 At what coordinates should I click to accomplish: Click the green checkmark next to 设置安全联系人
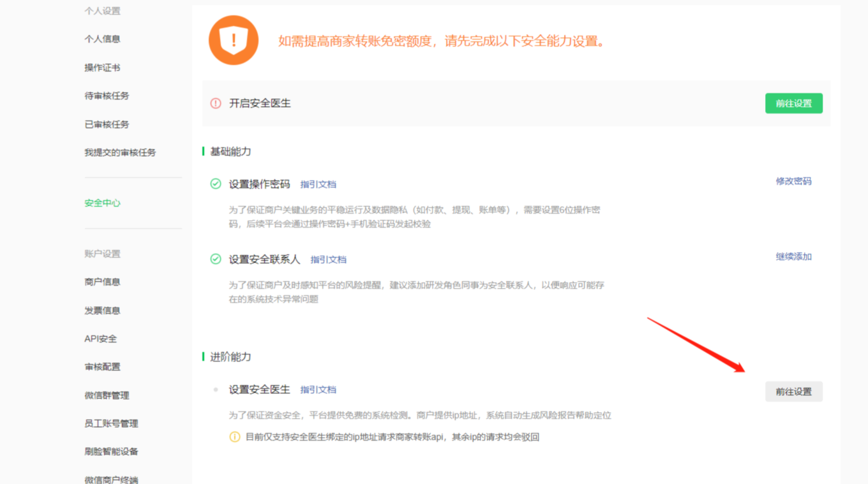(x=216, y=260)
